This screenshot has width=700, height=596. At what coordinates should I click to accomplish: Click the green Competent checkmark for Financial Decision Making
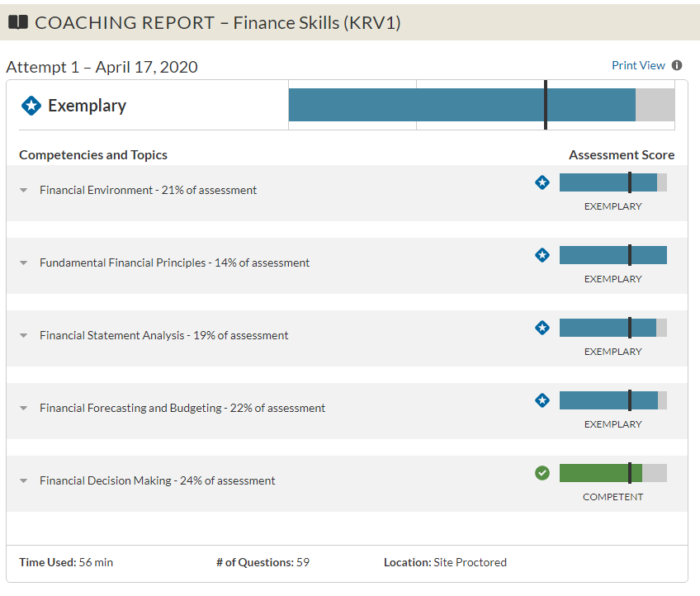pos(542,473)
